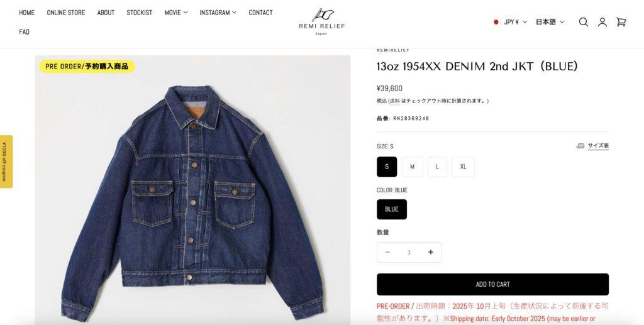The width and height of the screenshot is (644, 325).
Task: Increase quantity with plus icon
Action: tap(430, 252)
